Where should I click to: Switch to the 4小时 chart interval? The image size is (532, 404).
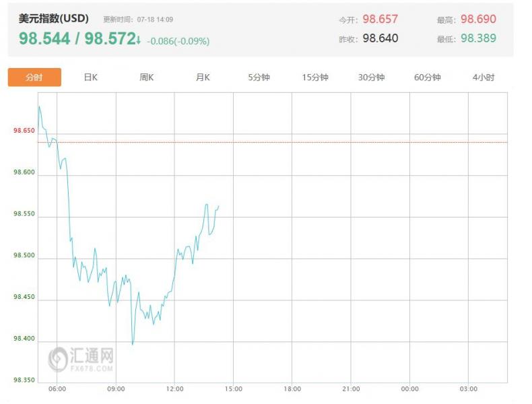483,77
